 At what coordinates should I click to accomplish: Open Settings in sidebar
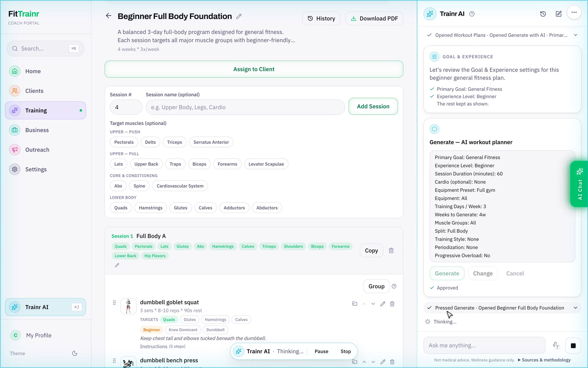coord(46,169)
